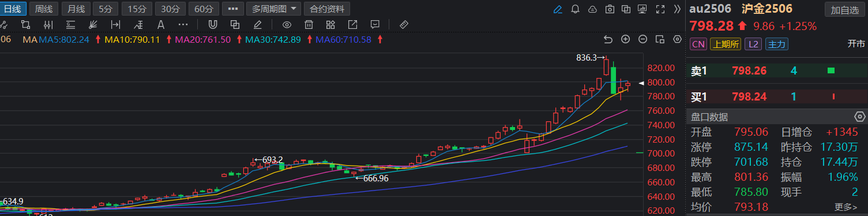The image size is (868, 216).
Task: Select the angled ruler drawing tool
Action: pos(138,24)
